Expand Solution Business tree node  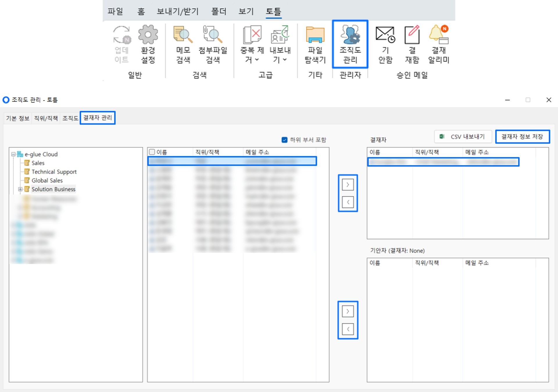point(20,189)
